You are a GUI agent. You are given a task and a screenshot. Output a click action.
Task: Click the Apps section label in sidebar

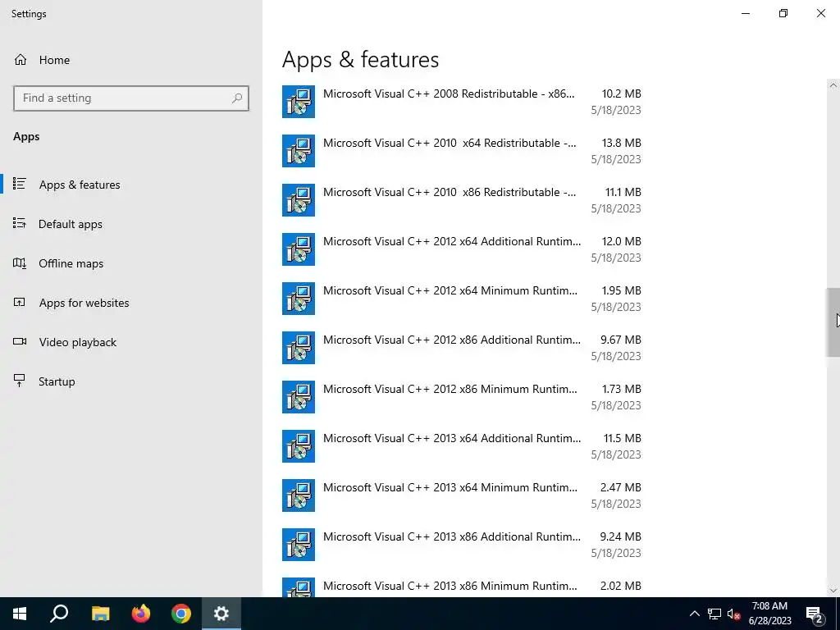tap(26, 137)
